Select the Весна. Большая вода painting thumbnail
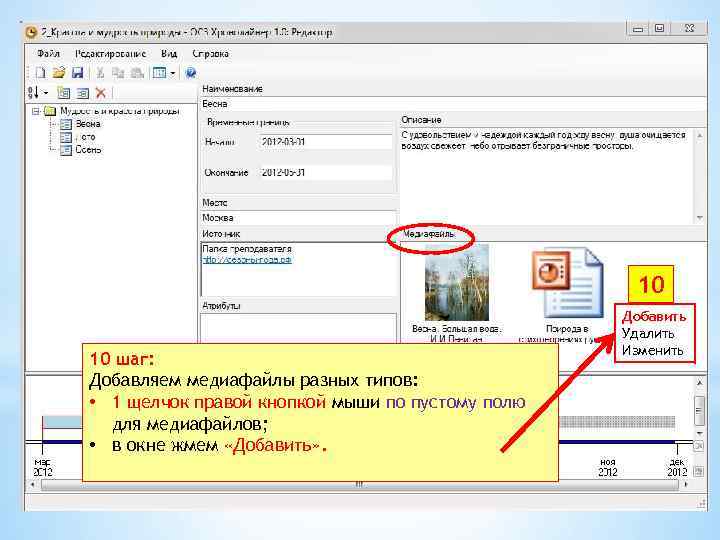Image resolution: width=720 pixels, height=540 pixels. pyautogui.click(x=456, y=282)
